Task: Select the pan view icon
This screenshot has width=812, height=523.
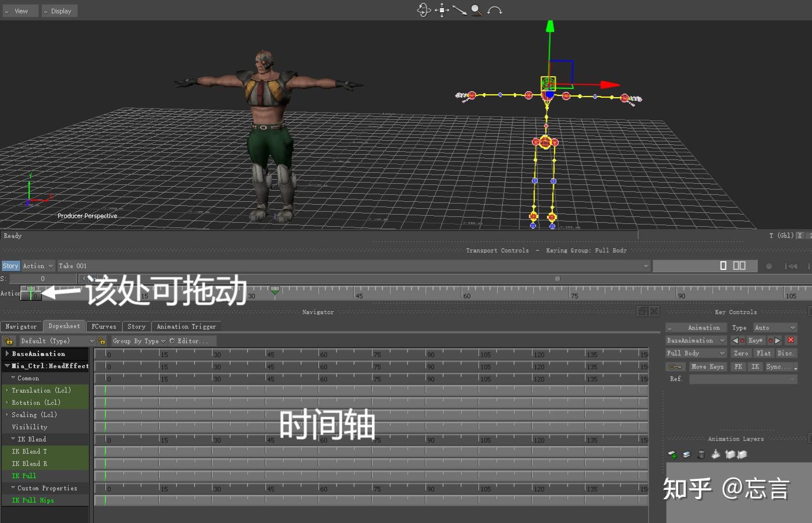Action: click(x=441, y=10)
